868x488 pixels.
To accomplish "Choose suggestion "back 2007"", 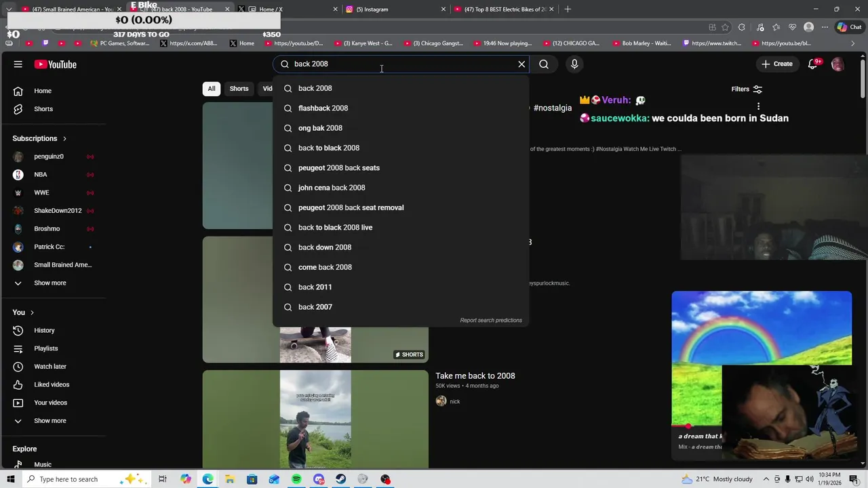I will pyautogui.click(x=400, y=307).
